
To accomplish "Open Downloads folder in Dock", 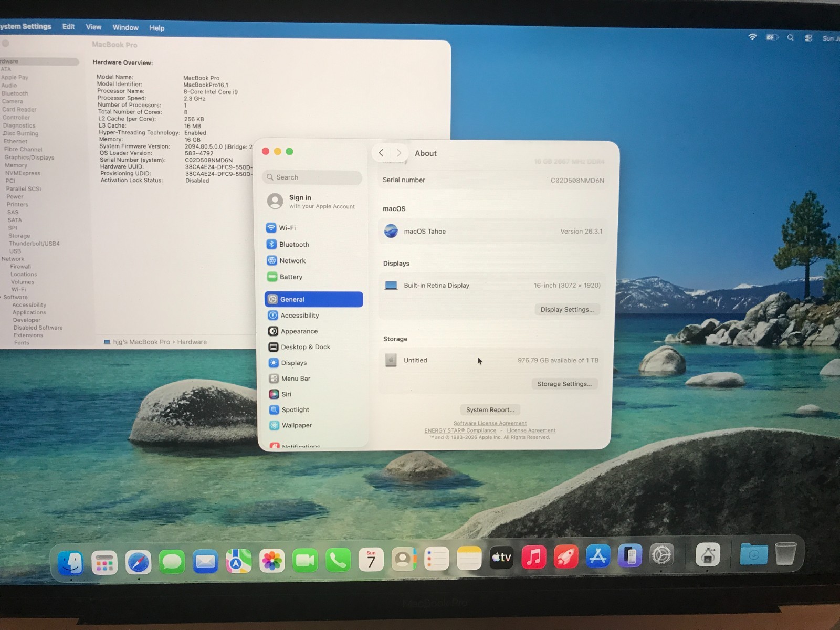I will [753, 554].
